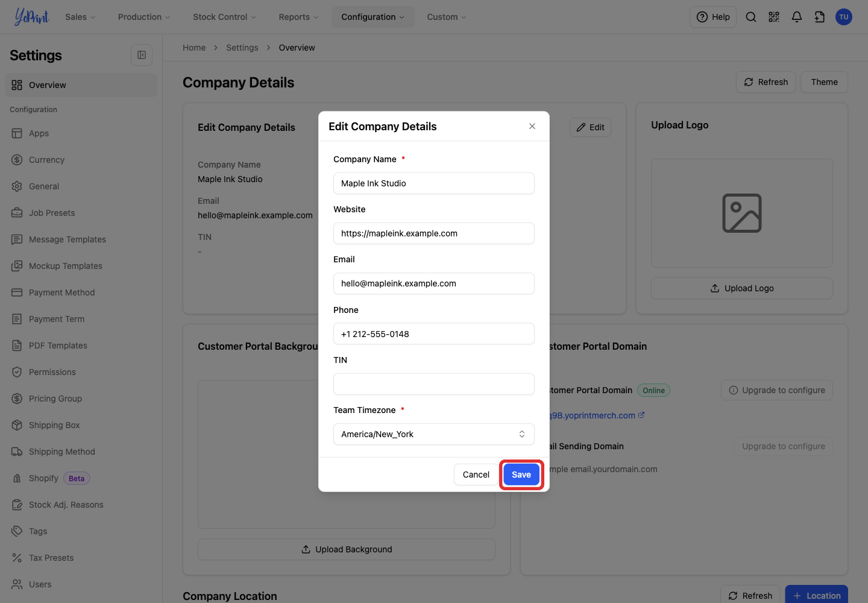Add a new Location
The width and height of the screenshot is (868, 603).
[817, 596]
